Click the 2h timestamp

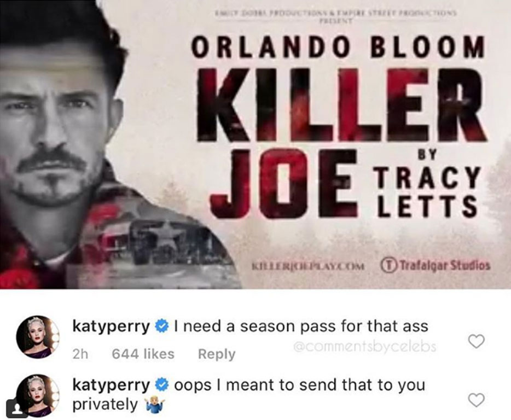point(80,354)
